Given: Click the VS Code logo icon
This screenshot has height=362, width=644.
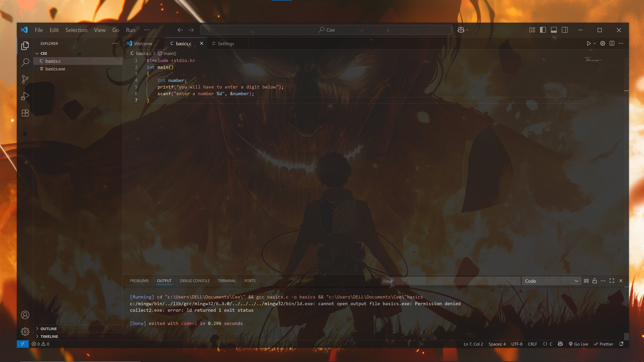Looking at the screenshot, I should click(x=24, y=30).
